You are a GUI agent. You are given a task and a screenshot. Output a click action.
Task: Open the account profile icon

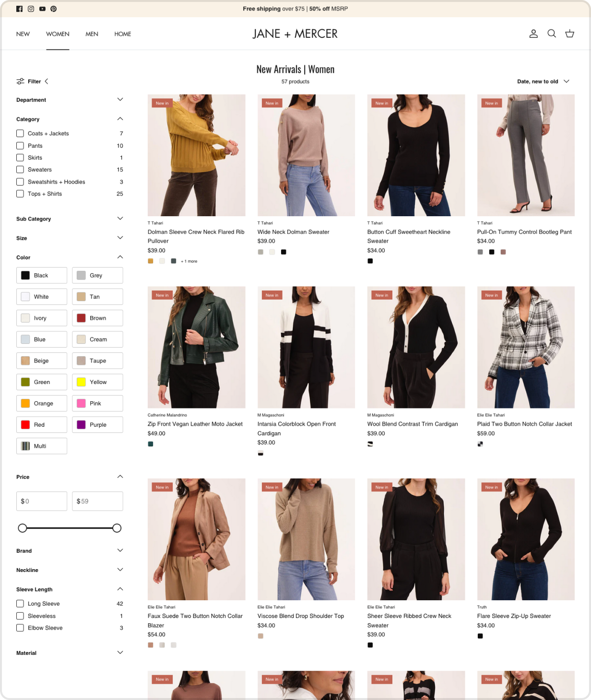(533, 34)
